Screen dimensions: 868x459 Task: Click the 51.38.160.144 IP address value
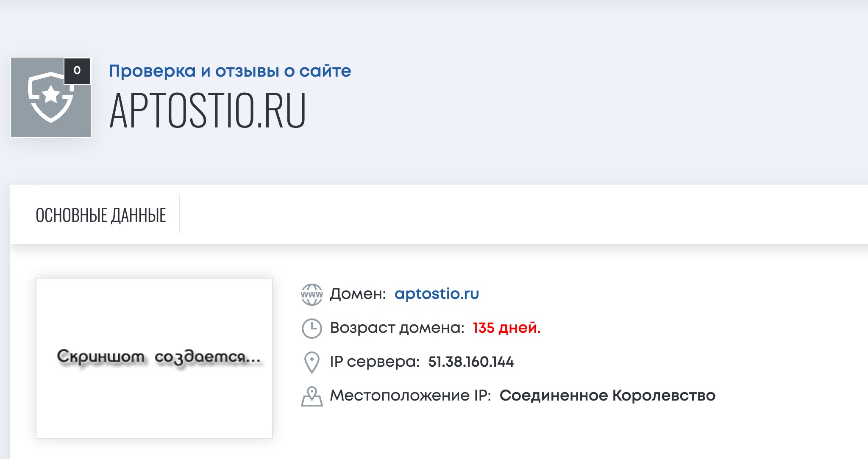(471, 362)
